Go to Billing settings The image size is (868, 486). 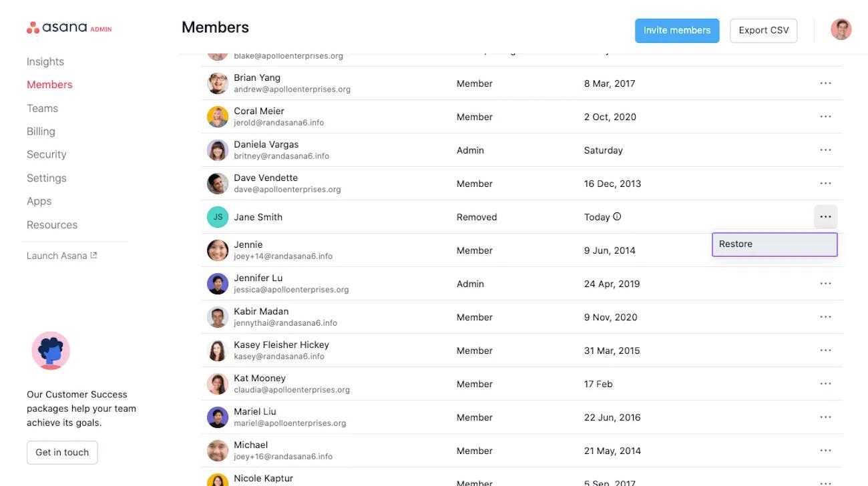[41, 131]
